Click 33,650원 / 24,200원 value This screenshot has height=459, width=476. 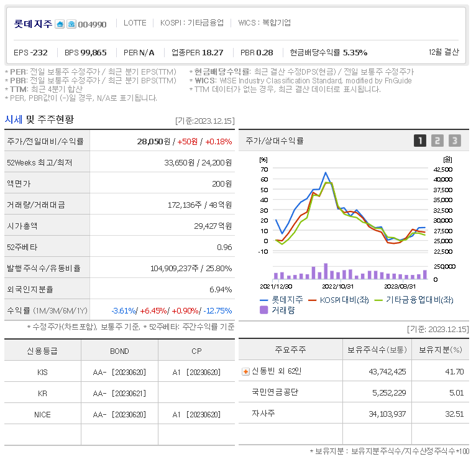(198, 162)
